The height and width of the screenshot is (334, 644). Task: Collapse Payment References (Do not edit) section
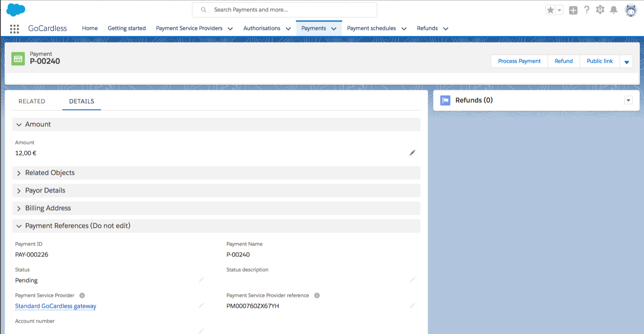(x=216, y=226)
